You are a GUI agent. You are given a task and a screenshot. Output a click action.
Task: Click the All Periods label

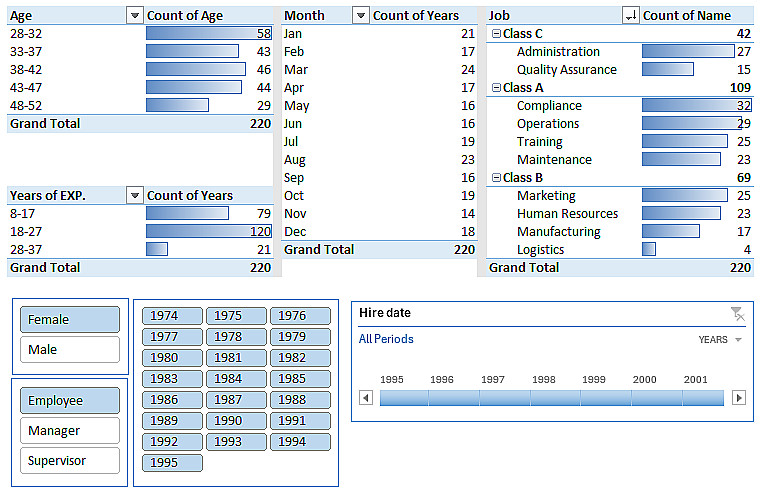click(x=386, y=339)
